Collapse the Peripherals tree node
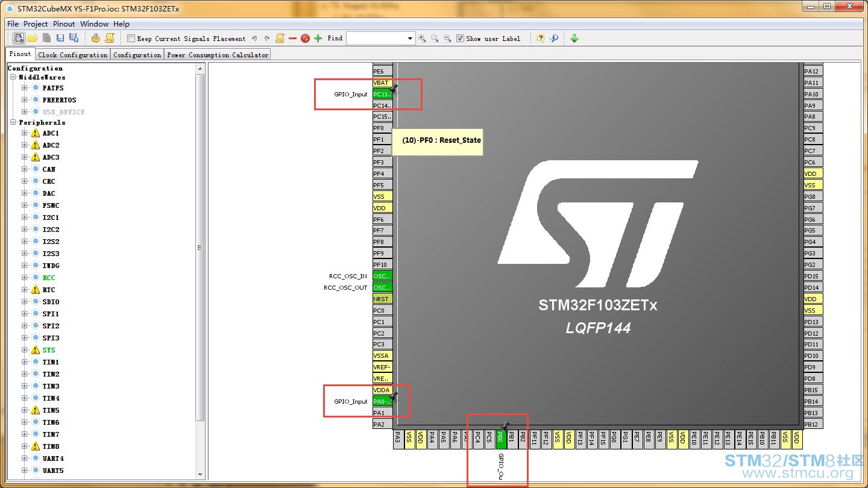Screen dimensions: 868x488 (13, 122)
